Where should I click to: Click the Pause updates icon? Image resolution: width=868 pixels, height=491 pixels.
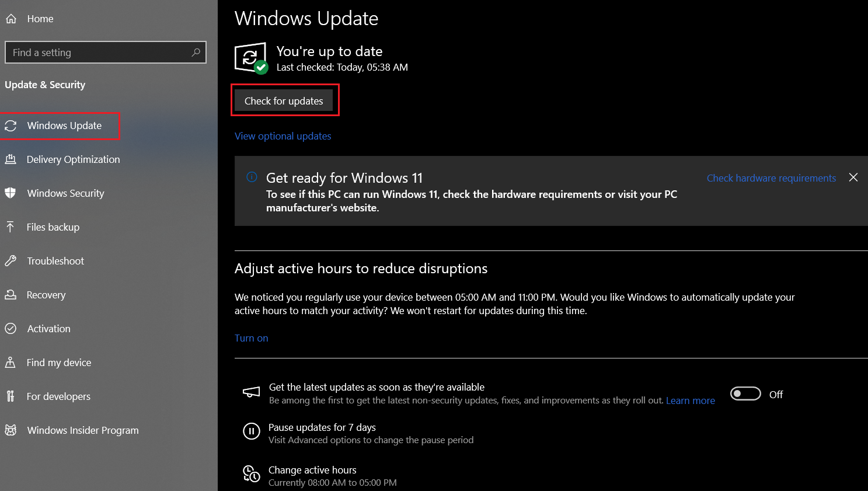click(x=251, y=431)
